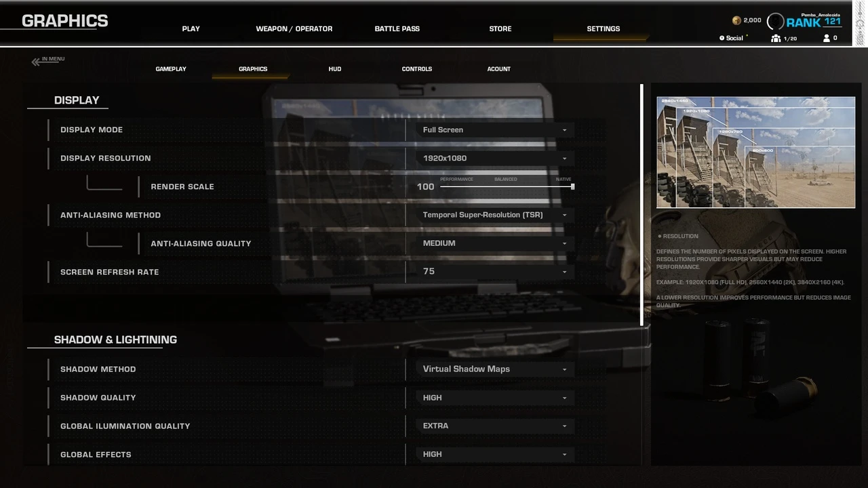The height and width of the screenshot is (488, 868).
Task: Expand the Shadow Method dropdown
Action: point(494,369)
